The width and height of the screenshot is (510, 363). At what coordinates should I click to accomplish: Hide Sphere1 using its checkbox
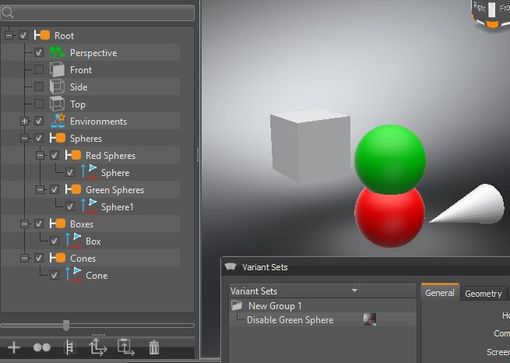point(70,207)
